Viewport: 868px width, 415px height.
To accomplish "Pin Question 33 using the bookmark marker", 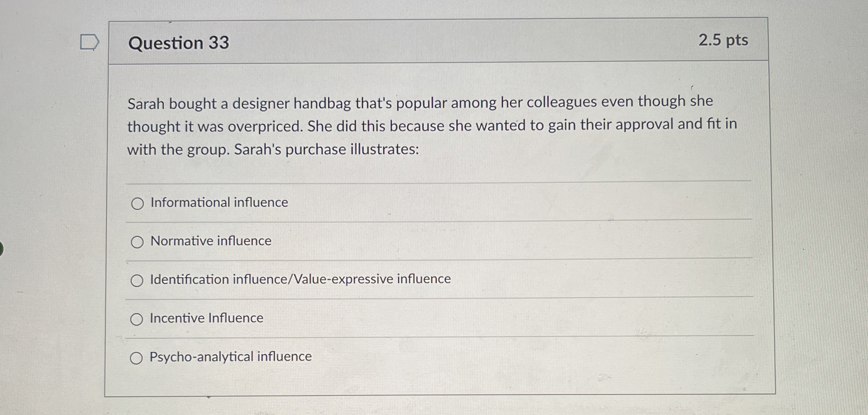I will pyautogui.click(x=89, y=42).
